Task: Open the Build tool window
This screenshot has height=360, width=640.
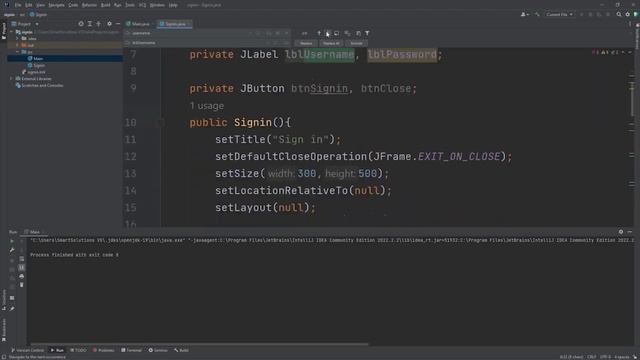Action: coord(181,350)
